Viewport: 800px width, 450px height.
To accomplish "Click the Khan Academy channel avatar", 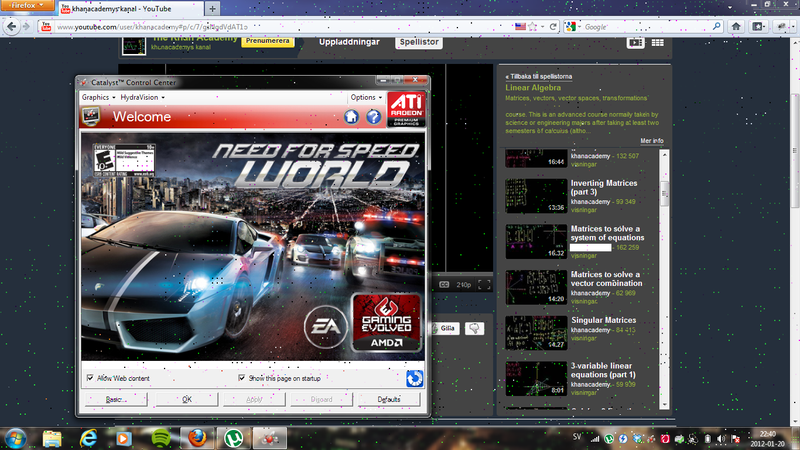I will click(134, 45).
